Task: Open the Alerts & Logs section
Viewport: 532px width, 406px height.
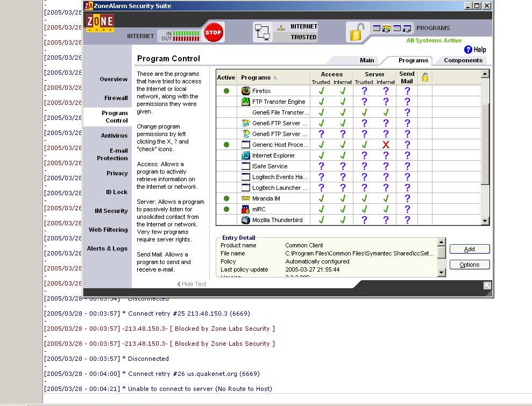Action: click(x=107, y=248)
